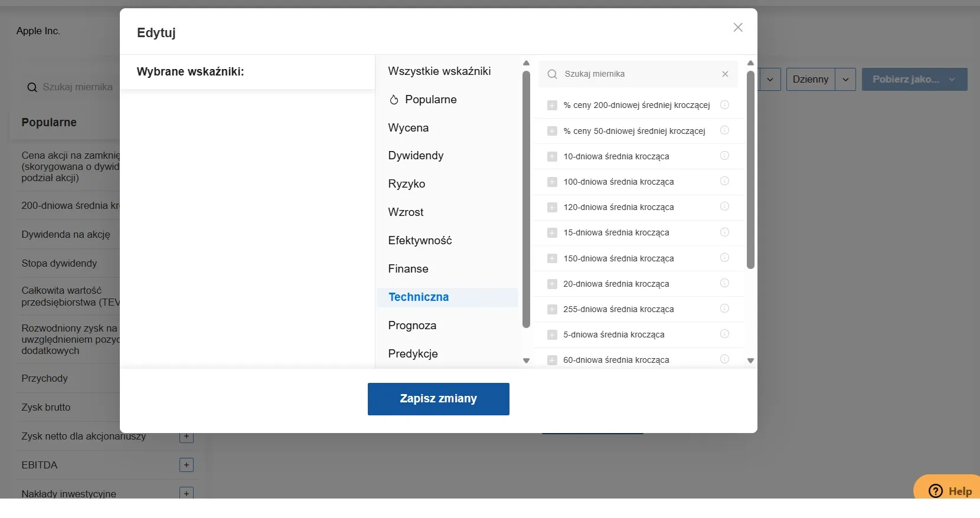Screen dimensions: 980x518
Task: Open the Dywidendy category
Action: pyautogui.click(x=416, y=156)
